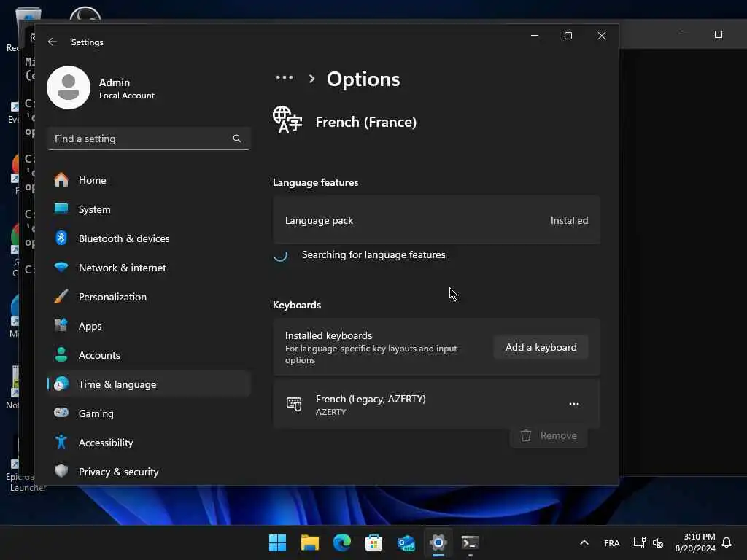The height and width of the screenshot is (560, 747).
Task: Select Accessibility in sidebar
Action: [149, 443]
